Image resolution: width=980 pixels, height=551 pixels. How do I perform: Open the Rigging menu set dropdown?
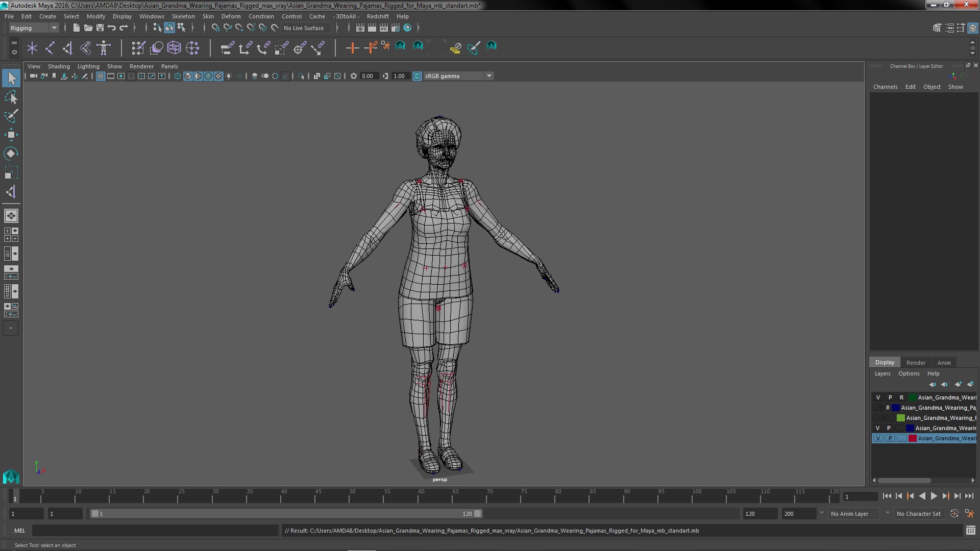click(x=34, y=28)
